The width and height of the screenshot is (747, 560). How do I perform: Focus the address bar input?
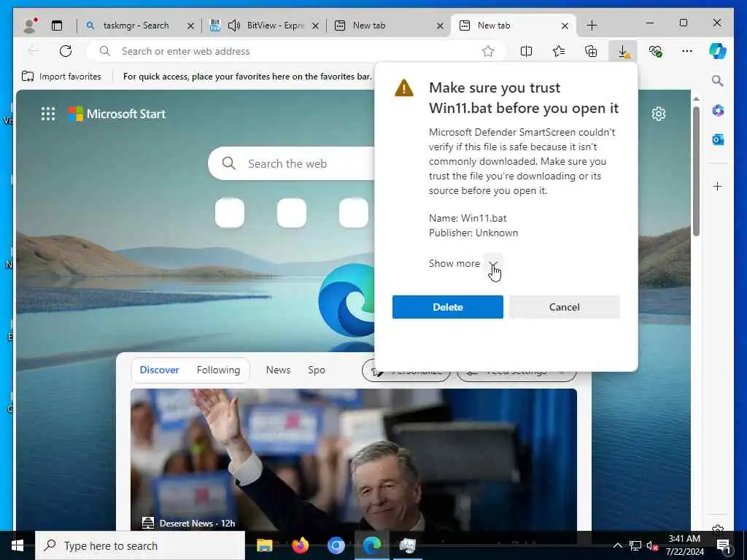point(296,51)
